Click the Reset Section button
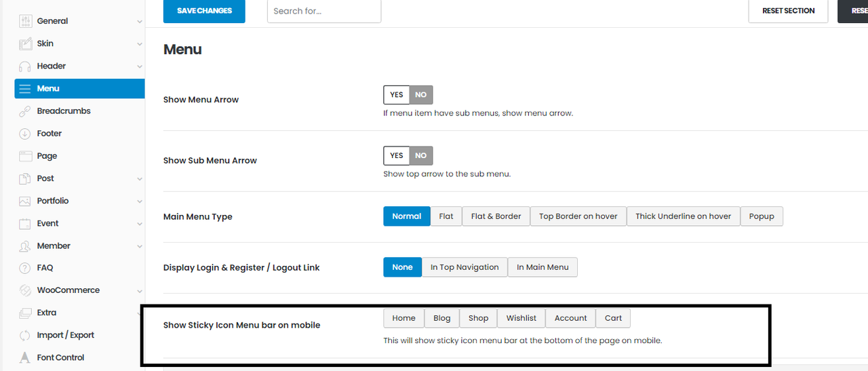Viewport: 868px width, 371px height. (x=788, y=11)
